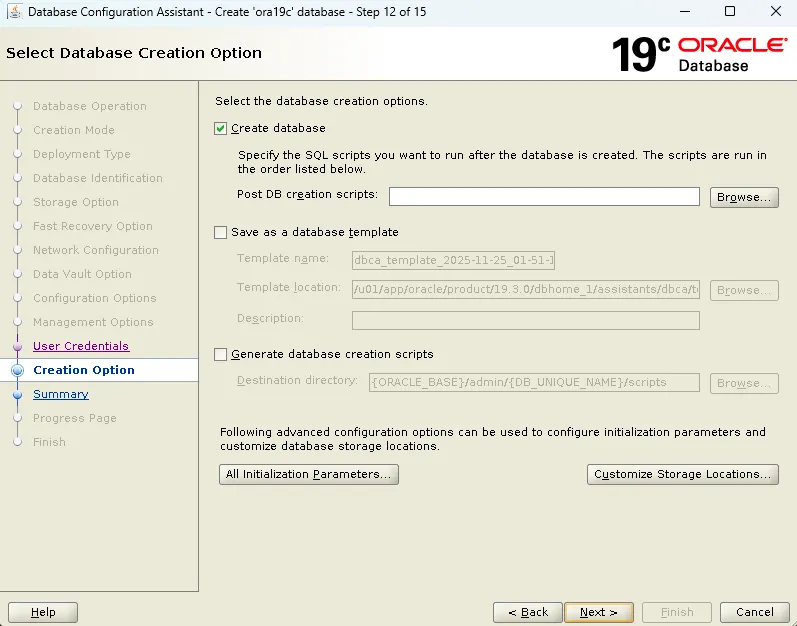Click the Deployment Type step
This screenshot has height=626, width=797.
click(x=82, y=154)
